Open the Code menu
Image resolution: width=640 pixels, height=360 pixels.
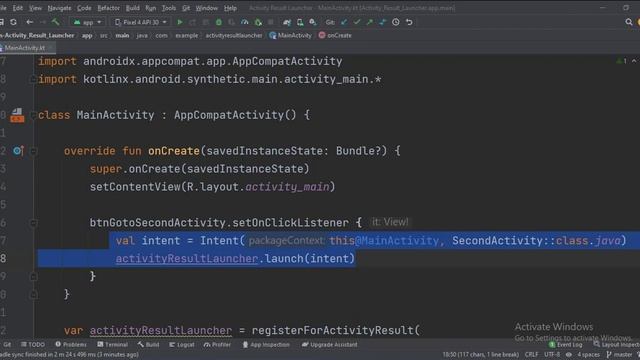pyautogui.click(x=84, y=8)
